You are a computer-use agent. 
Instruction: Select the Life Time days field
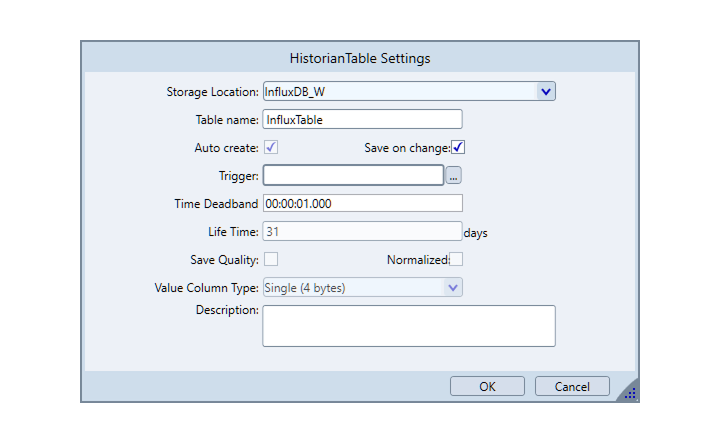click(362, 231)
